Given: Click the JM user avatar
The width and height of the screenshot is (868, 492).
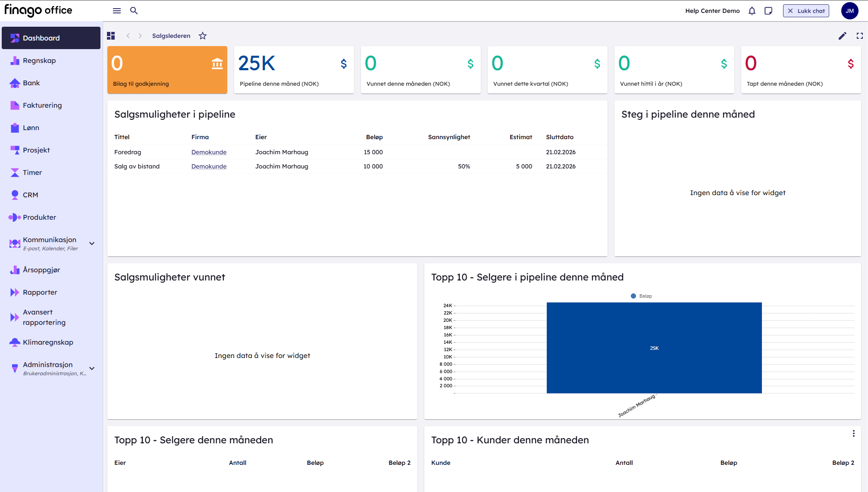Looking at the screenshot, I should tap(849, 11).
